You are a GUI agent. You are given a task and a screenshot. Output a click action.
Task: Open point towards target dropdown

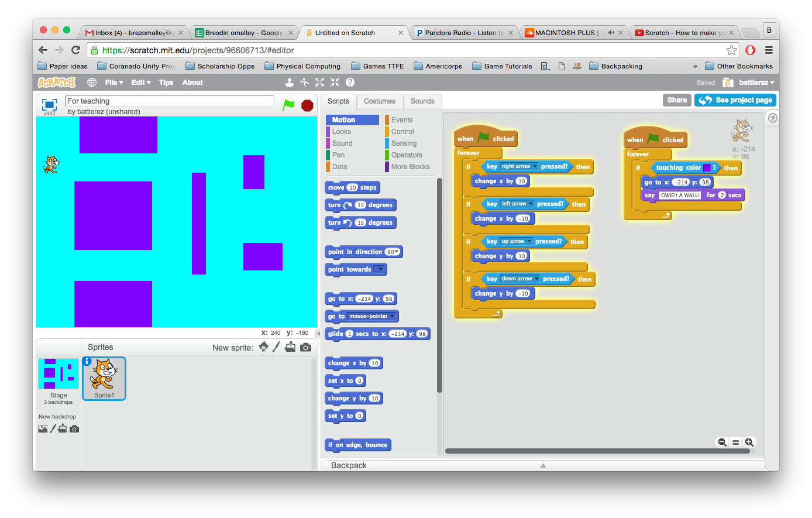click(379, 269)
